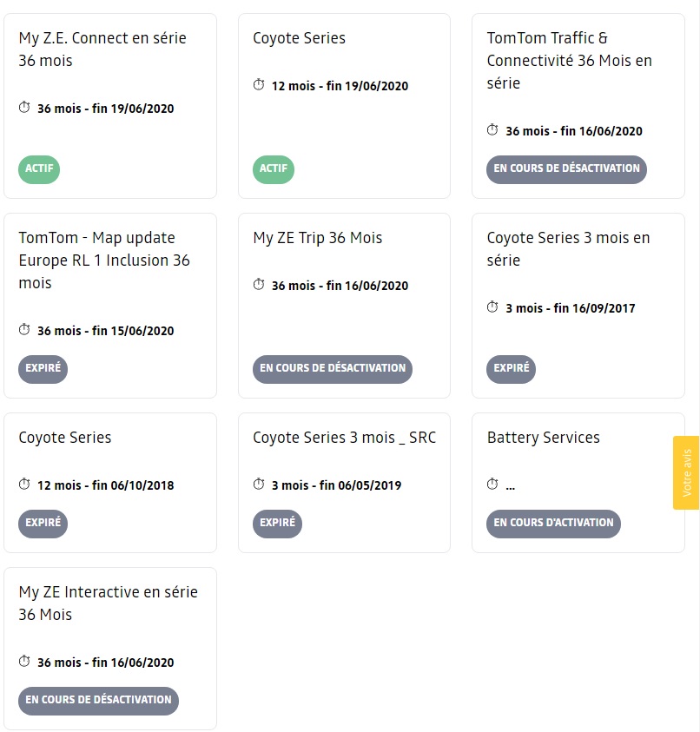Click the Expiré badge on Coyote Series ending 06/10/2018
This screenshot has height=732, width=700.
[43, 524]
